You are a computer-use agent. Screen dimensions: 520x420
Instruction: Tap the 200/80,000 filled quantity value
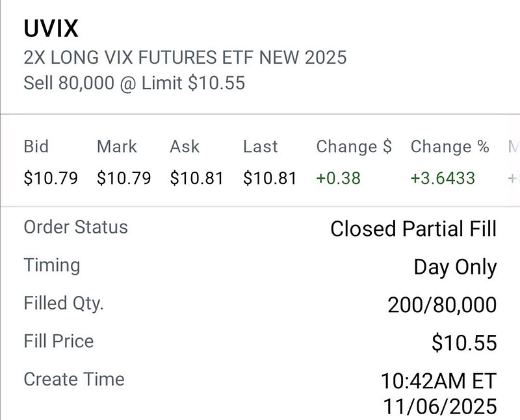tap(442, 305)
